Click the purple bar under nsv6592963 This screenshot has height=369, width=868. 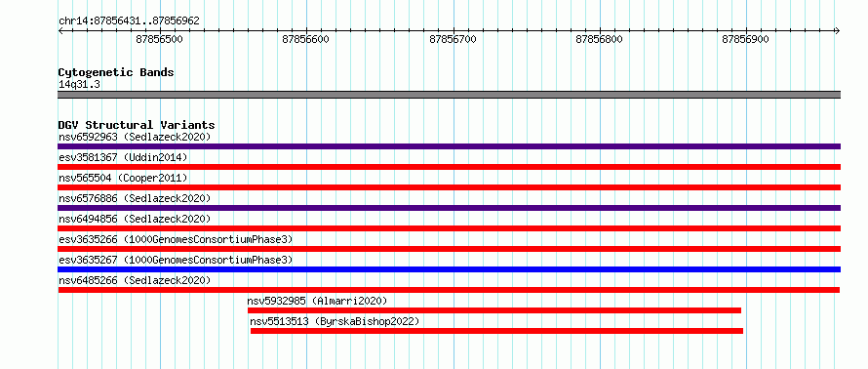449,146
